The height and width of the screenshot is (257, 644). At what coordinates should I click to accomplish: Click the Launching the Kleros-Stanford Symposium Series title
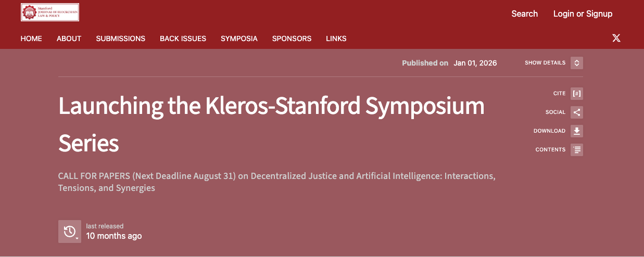[271, 124]
